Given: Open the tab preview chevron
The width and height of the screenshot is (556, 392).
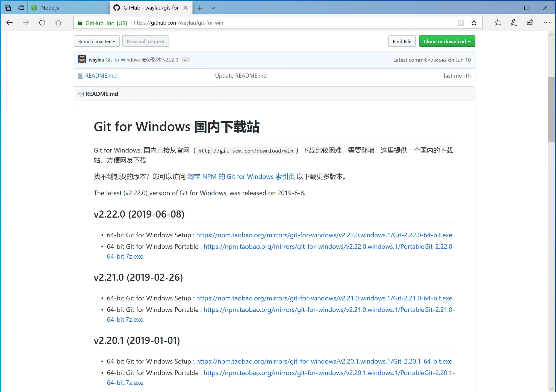Looking at the screenshot, I should tap(213, 8).
